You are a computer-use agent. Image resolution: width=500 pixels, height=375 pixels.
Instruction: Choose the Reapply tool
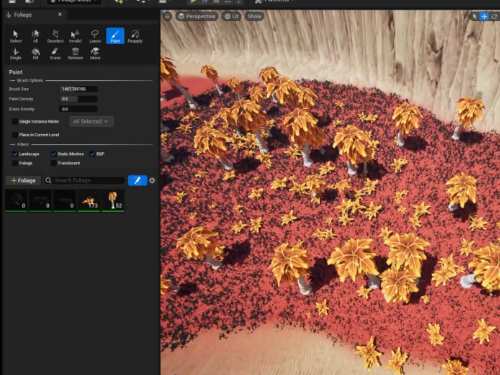[x=135, y=36]
